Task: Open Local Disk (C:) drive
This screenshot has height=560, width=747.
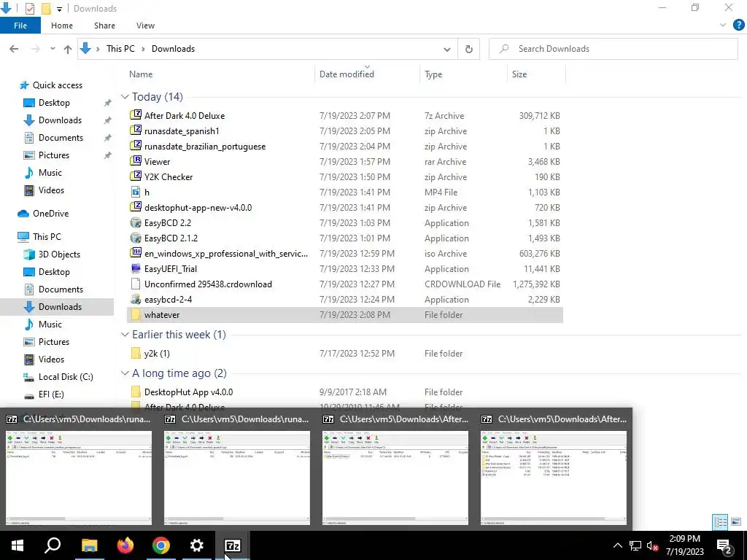Action: click(x=66, y=377)
